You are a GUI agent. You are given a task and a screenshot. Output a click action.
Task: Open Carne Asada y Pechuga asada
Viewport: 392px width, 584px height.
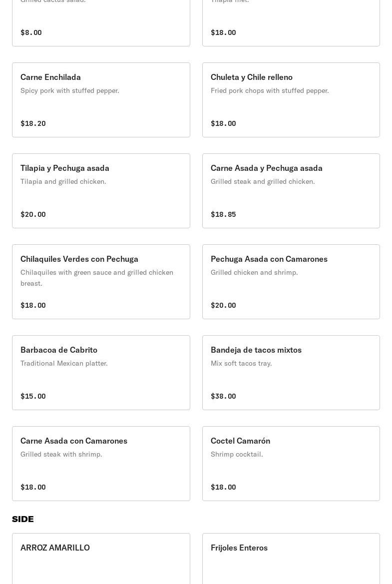[x=266, y=168]
